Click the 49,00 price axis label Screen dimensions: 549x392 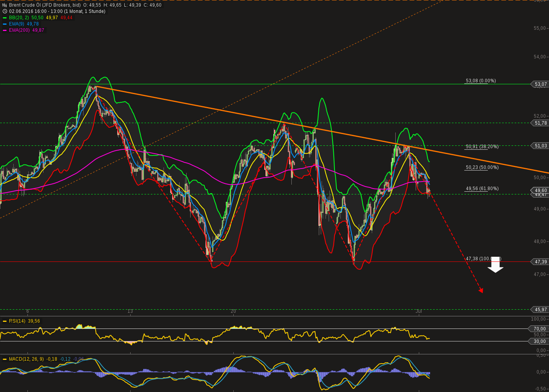coord(540,209)
